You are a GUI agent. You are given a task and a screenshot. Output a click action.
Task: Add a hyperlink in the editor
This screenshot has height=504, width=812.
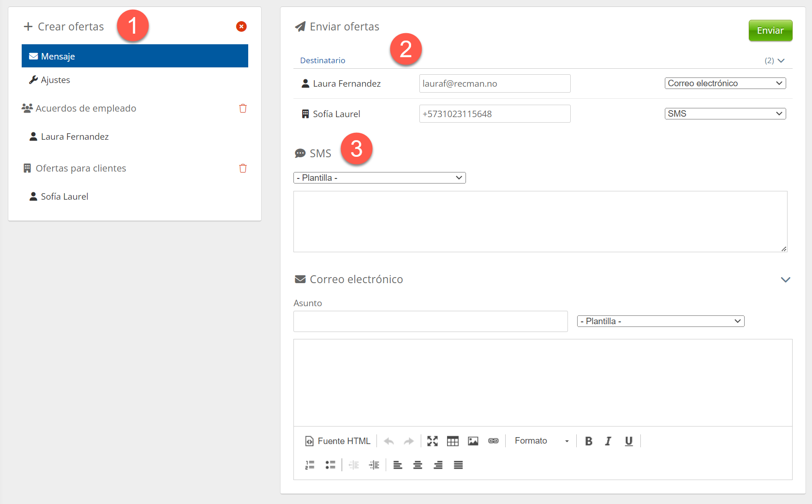(493, 441)
